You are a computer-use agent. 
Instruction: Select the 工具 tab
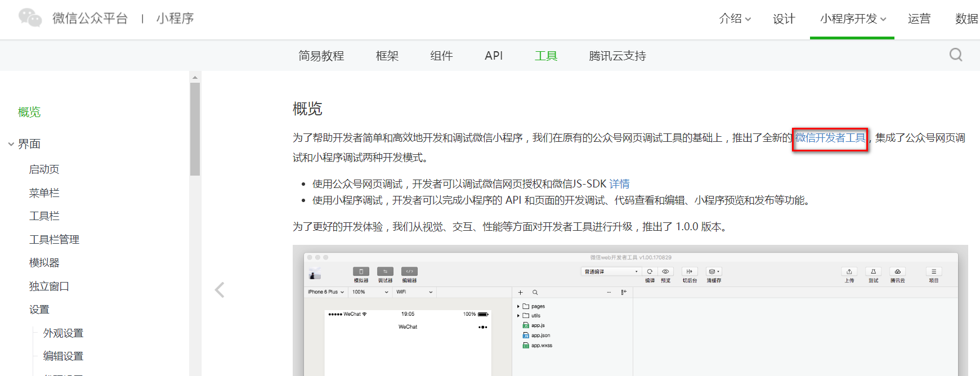coord(546,56)
